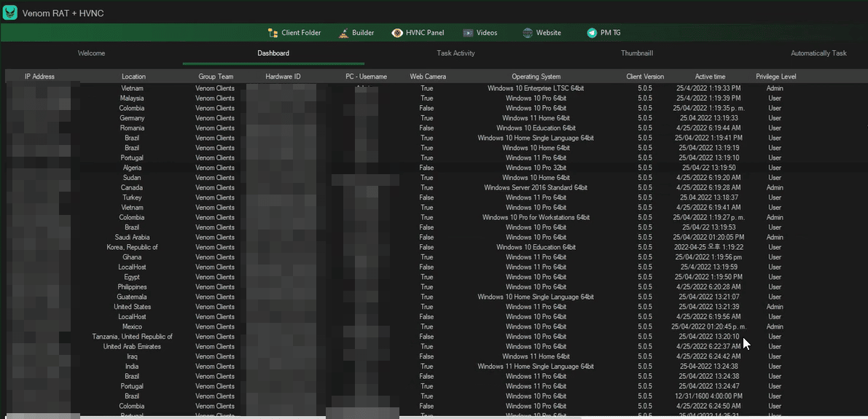Click the Venom Clients cell in Egypt row
This screenshot has height=419, width=868.
pos(215,277)
